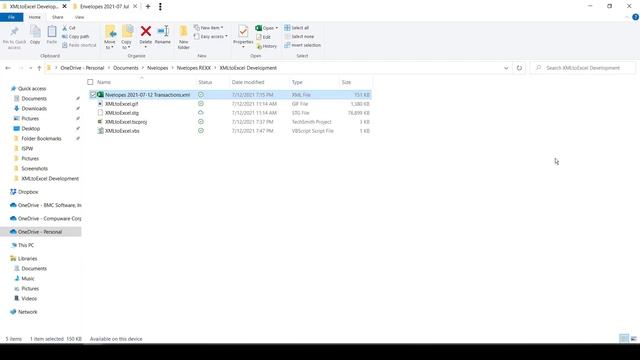Screen dimensions: 640x360
Task: Collapse the ribbon with the chevron
Action: pyautogui.click(x=627, y=17)
